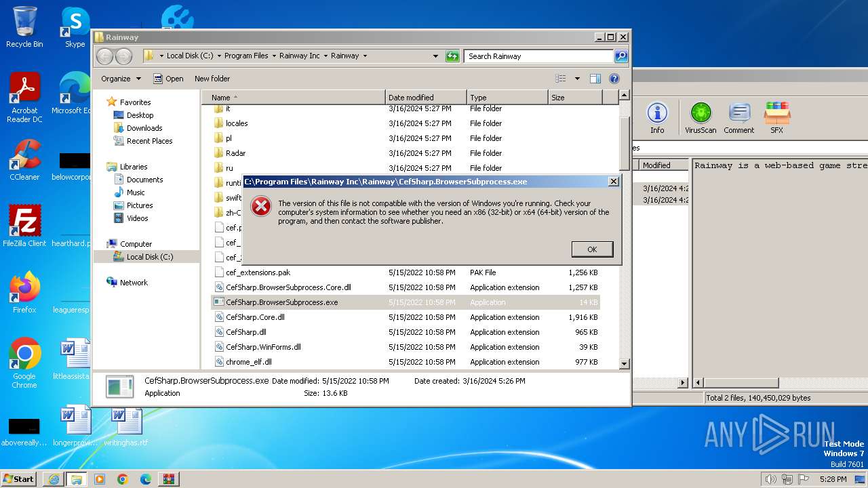The width and height of the screenshot is (868, 488).
Task: Select Desktop under Favorites
Action: pos(140,115)
